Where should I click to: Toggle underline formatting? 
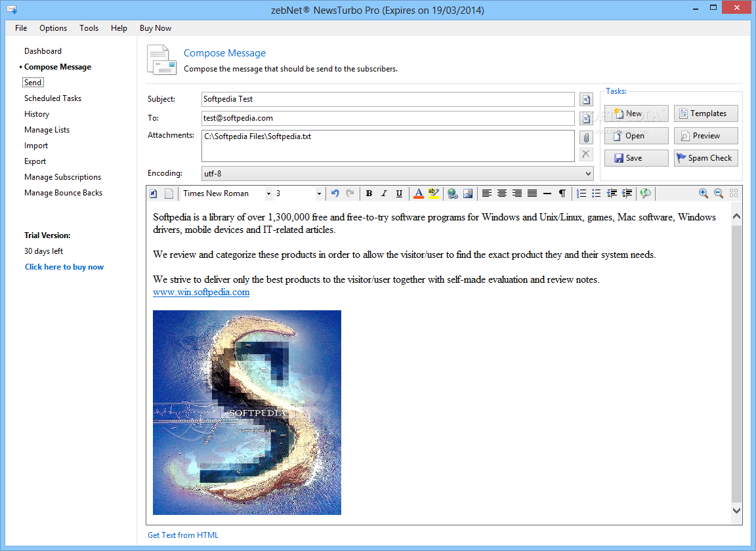tap(399, 194)
